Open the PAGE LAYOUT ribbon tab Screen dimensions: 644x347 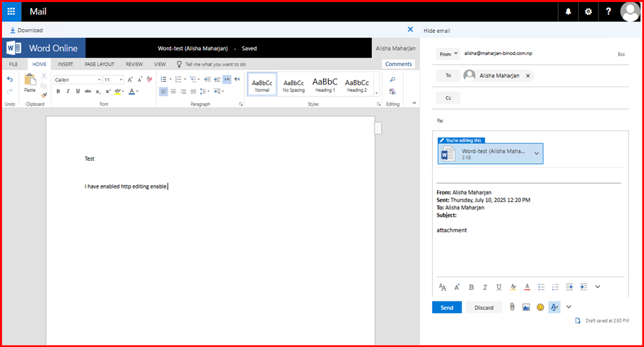click(99, 64)
